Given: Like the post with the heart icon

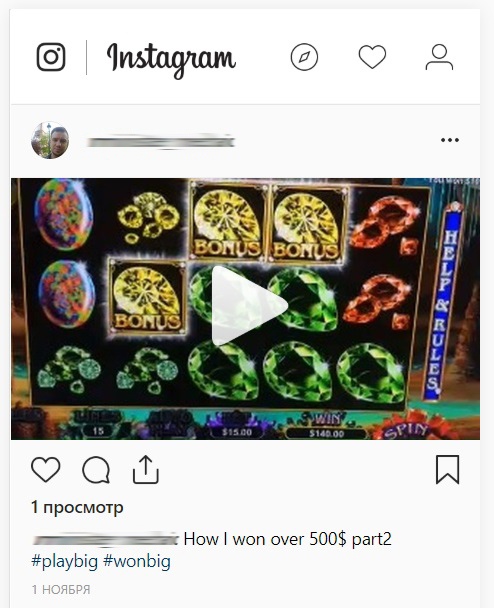Looking at the screenshot, I should (46, 470).
